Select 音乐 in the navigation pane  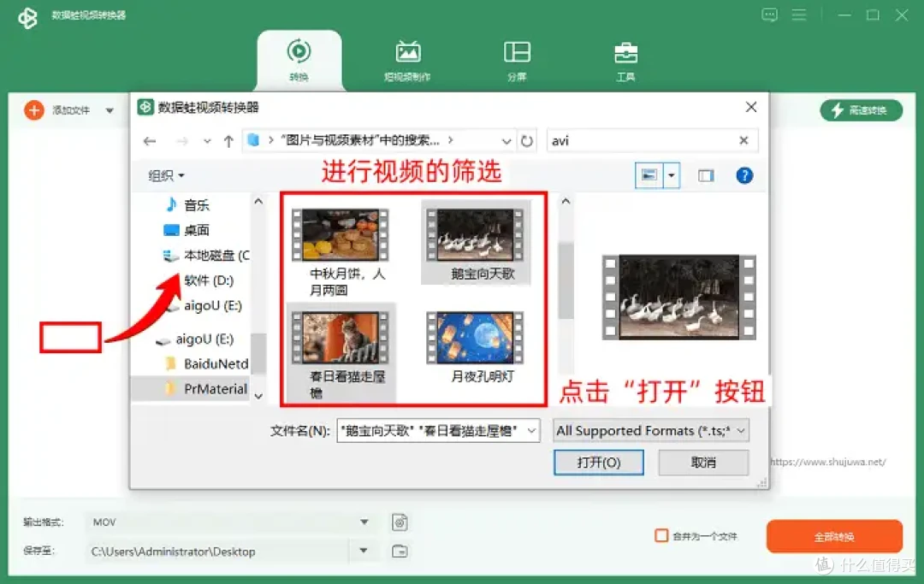point(194,205)
